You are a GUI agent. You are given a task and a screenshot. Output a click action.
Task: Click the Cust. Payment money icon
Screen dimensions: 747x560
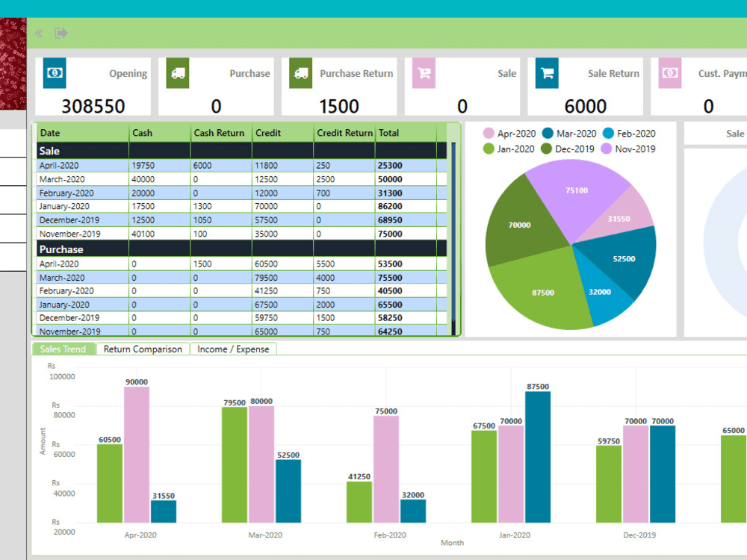[x=670, y=74]
